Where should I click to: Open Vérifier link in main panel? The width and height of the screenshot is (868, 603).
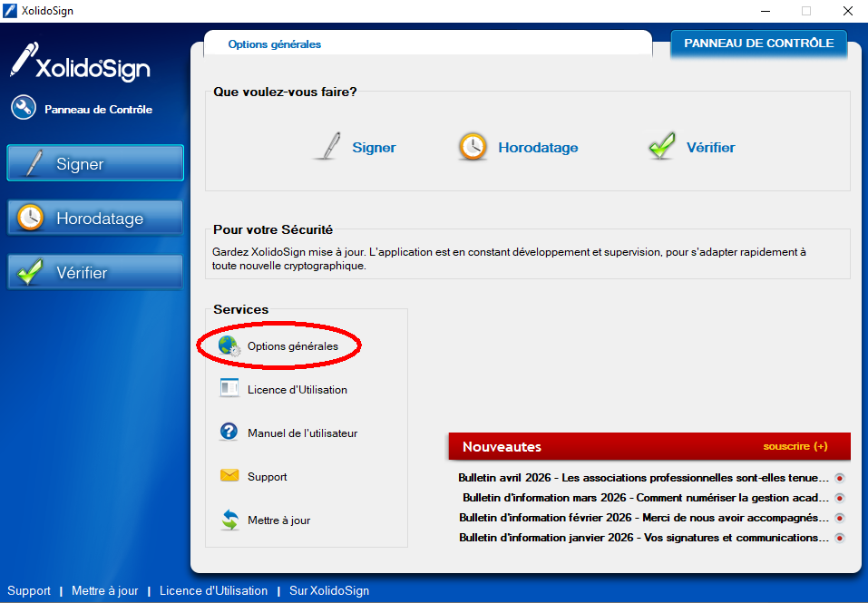(711, 148)
